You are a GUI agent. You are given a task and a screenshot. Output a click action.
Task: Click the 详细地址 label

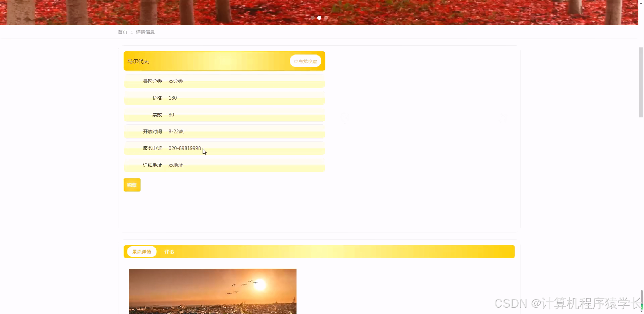click(x=152, y=165)
